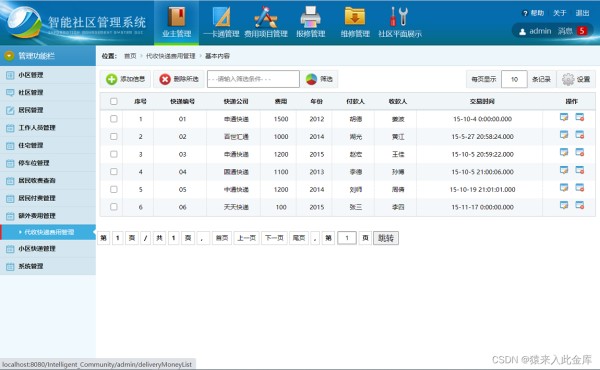
Task: Click the 快递公司 column header
Action: click(x=236, y=101)
